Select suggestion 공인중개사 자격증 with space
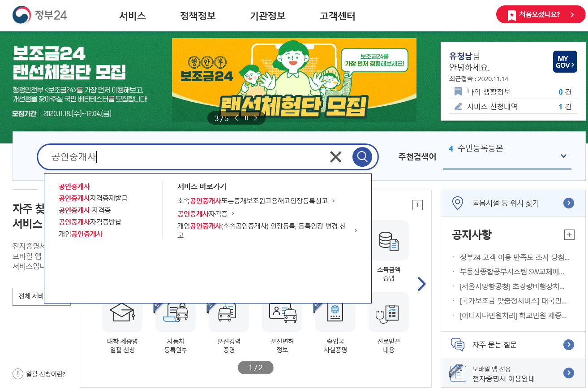Viewport: 588px width, 390px height. [x=85, y=210]
